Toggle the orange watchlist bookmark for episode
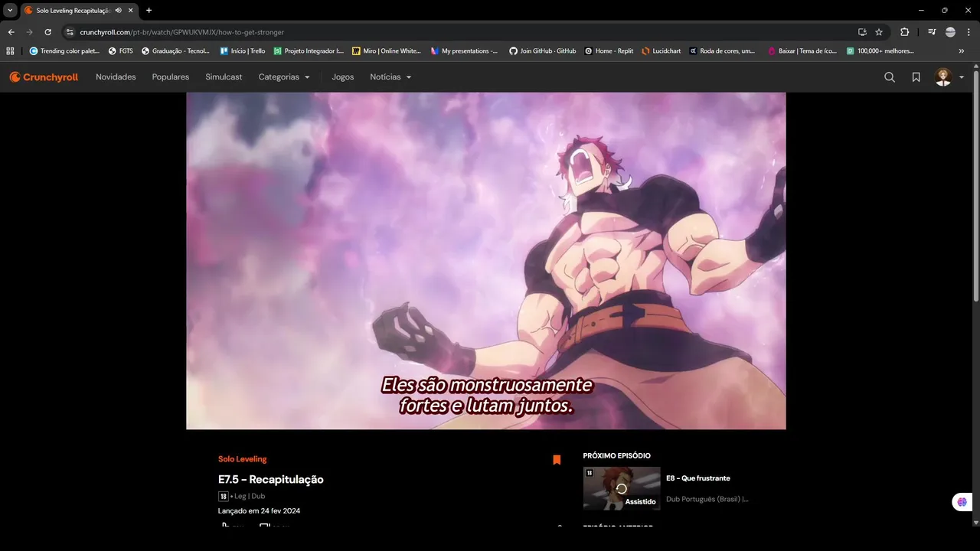Image resolution: width=980 pixels, height=551 pixels. point(557,460)
